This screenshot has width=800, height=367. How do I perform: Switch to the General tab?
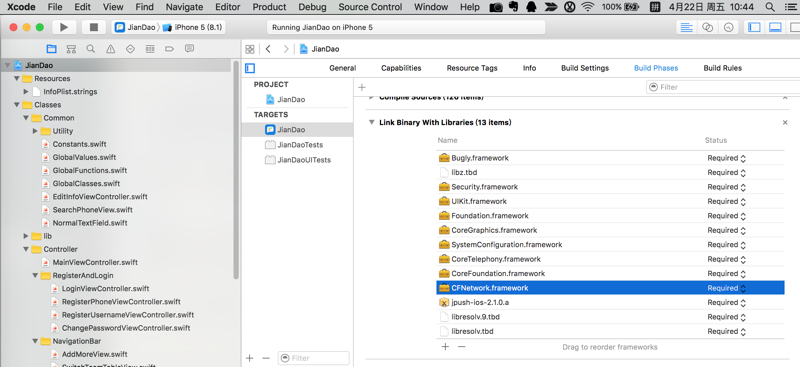(x=343, y=68)
